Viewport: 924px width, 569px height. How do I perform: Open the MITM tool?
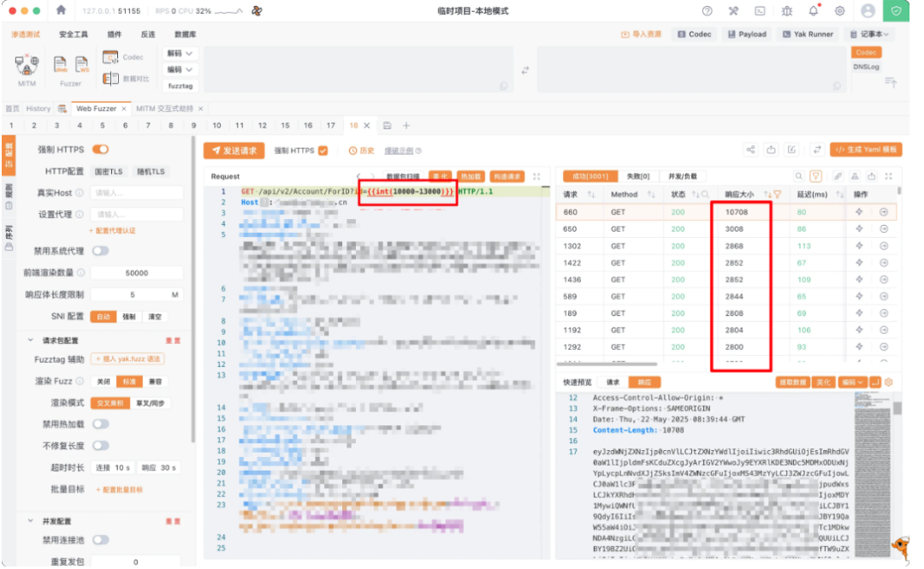[x=27, y=64]
